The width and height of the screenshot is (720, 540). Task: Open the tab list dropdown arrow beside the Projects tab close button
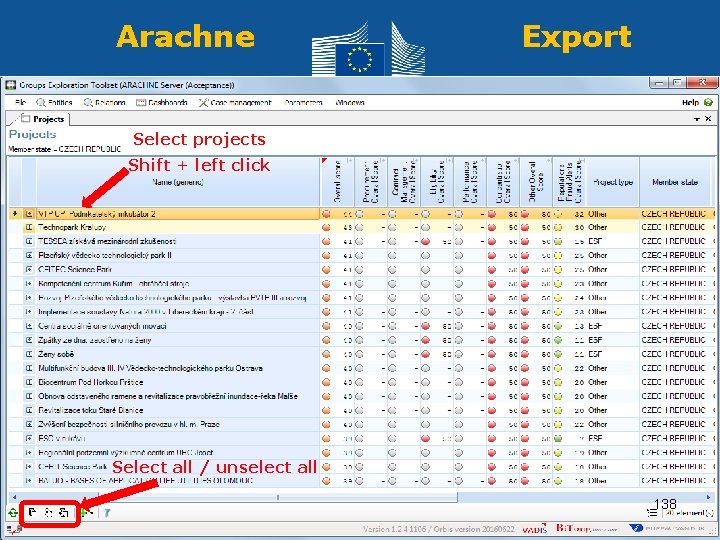click(698, 119)
